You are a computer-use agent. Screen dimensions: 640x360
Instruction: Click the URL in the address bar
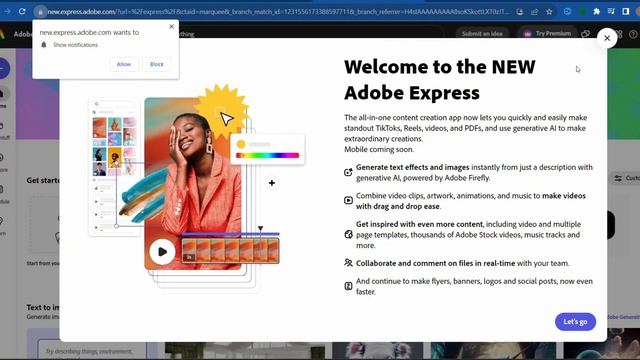(278, 12)
